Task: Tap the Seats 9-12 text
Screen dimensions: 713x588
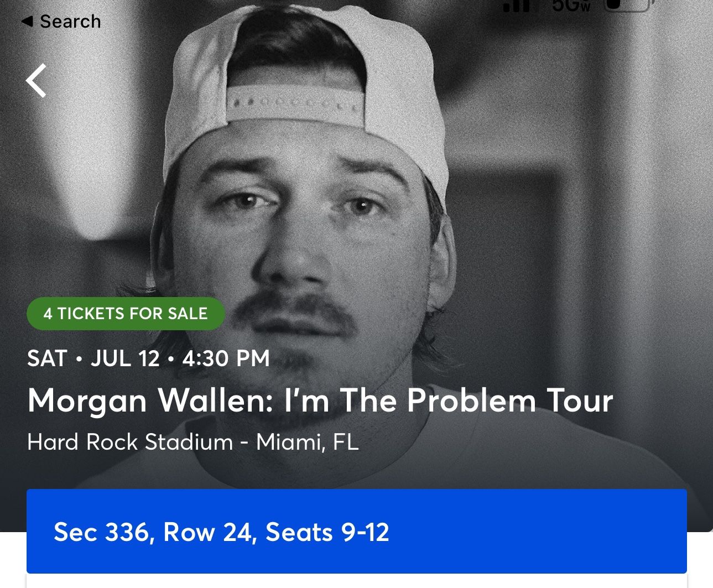Action: pos(327,532)
